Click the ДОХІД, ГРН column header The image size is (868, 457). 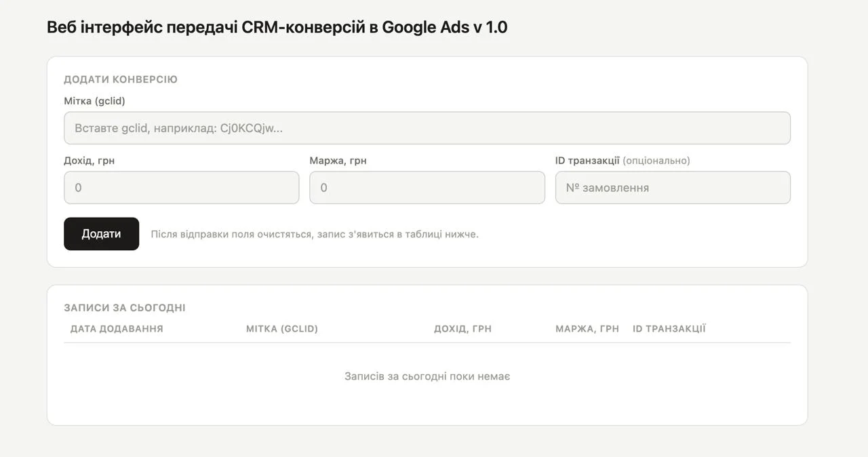click(x=462, y=329)
